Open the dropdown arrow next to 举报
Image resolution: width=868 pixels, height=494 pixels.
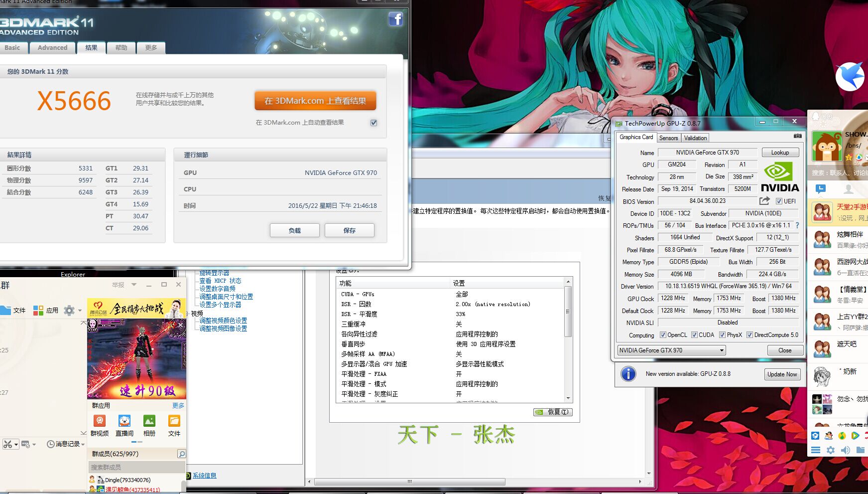(x=133, y=285)
